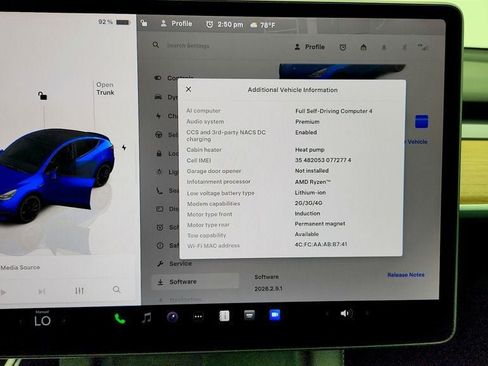The width and height of the screenshot is (488, 366).
Task: Open the Release Notes link
Action: tap(406, 275)
